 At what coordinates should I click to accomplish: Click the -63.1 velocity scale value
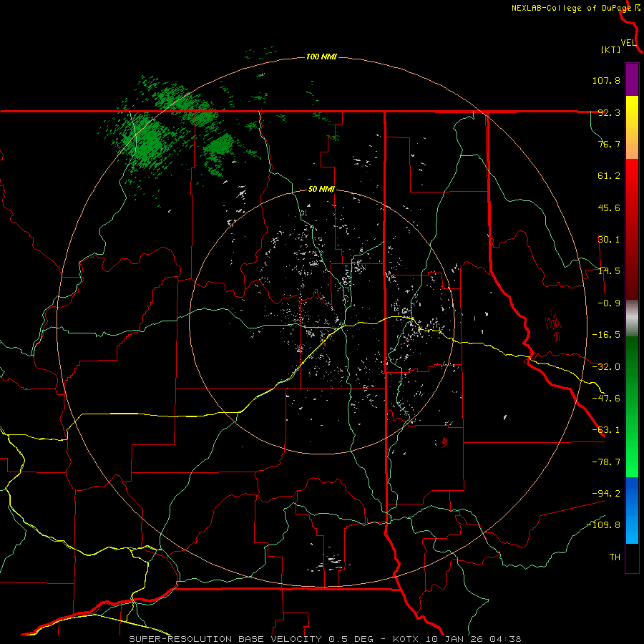pos(606,430)
